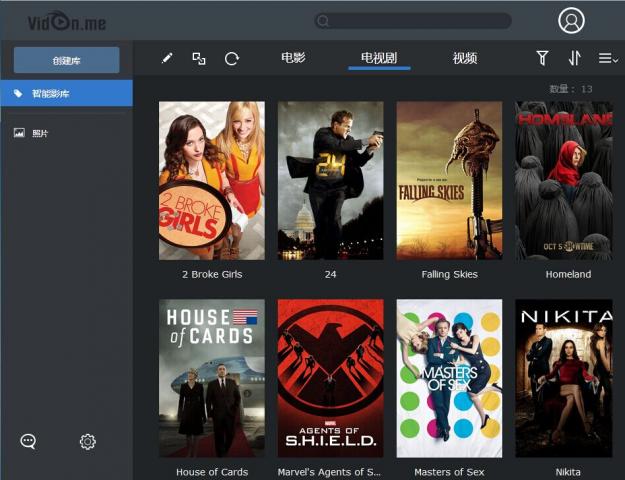Open the feedback chat bubble icon
625x480 pixels.
click(28, 441)
